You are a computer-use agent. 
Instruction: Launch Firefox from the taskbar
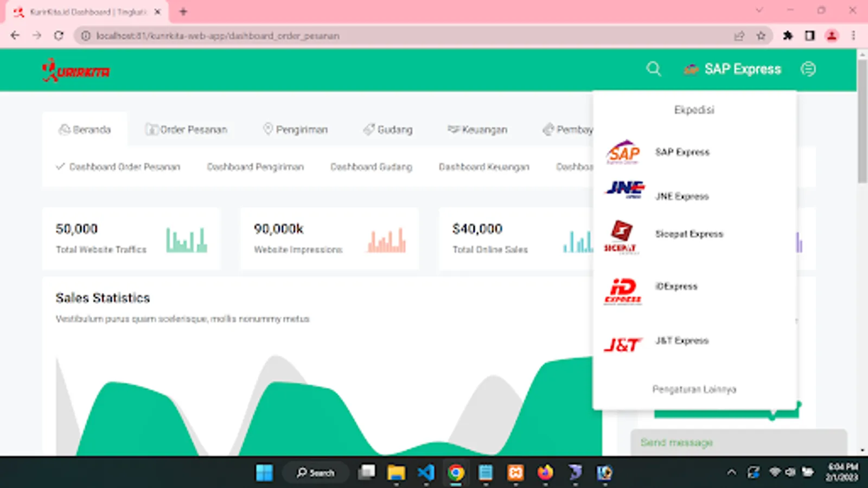tap(545, 473)
